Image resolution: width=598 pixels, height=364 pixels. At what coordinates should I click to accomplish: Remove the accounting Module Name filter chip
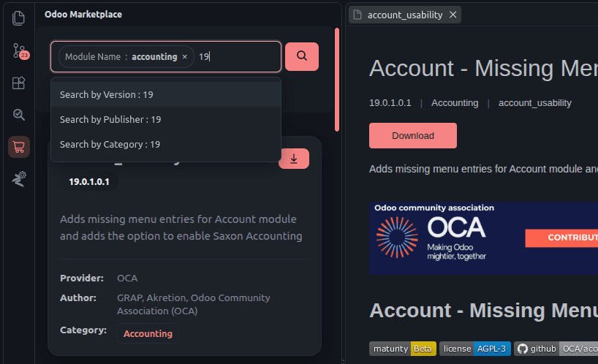tap(184, 57)
